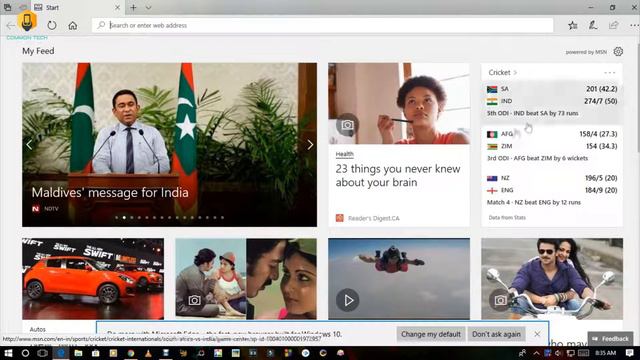Open the Edge more options ellipsis

tap(634, 25)
